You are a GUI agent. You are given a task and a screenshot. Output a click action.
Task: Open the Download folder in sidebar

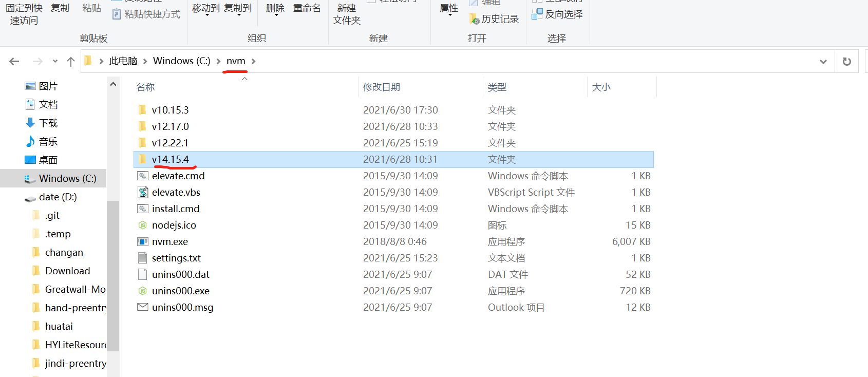61,271
